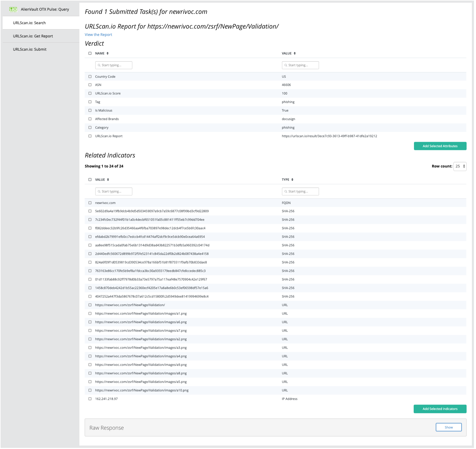The width and height of the screenshot is (476, 449).
Task: Sort Related Indicators by TYPE column arrows
Action: (292, 180)
